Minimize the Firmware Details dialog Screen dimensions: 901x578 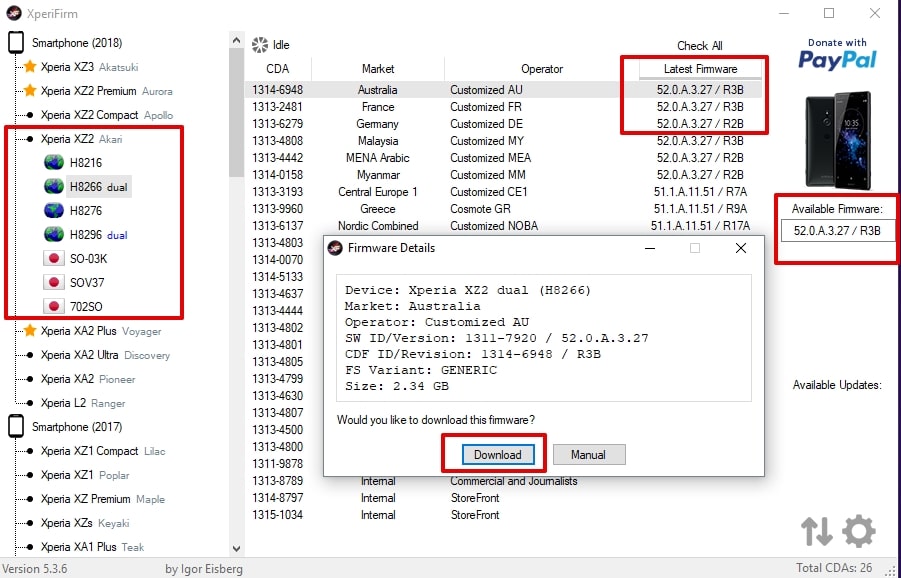coord(650,248)
